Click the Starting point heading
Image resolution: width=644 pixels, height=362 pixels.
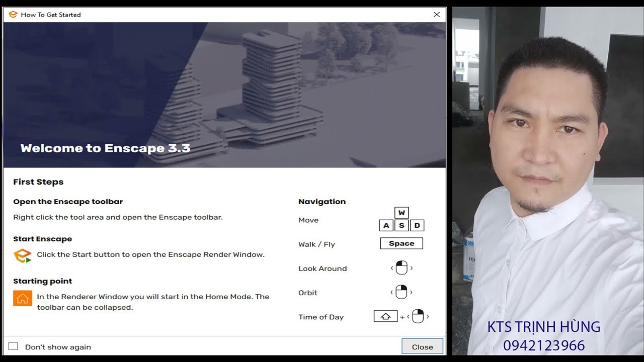point(43,281)
